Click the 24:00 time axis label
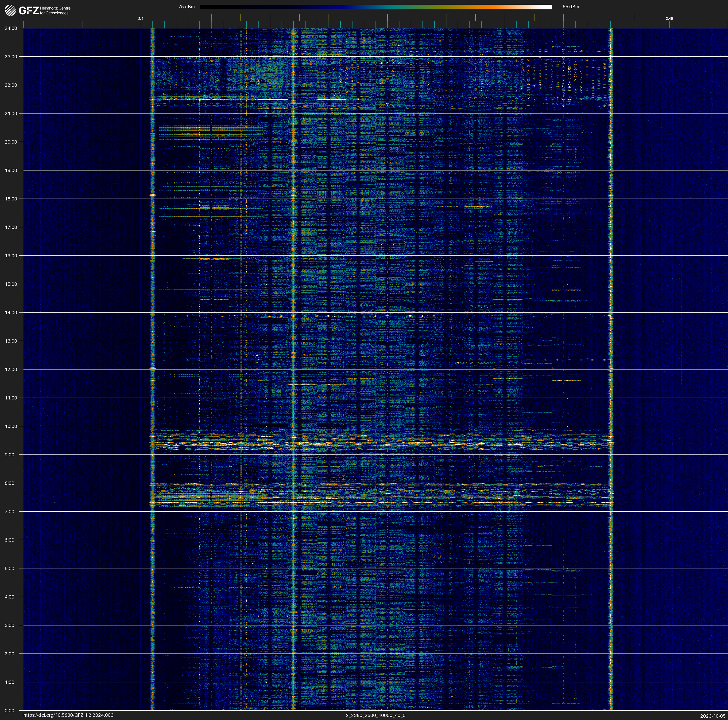The image size is (728, 720). [x=11, y=28]
